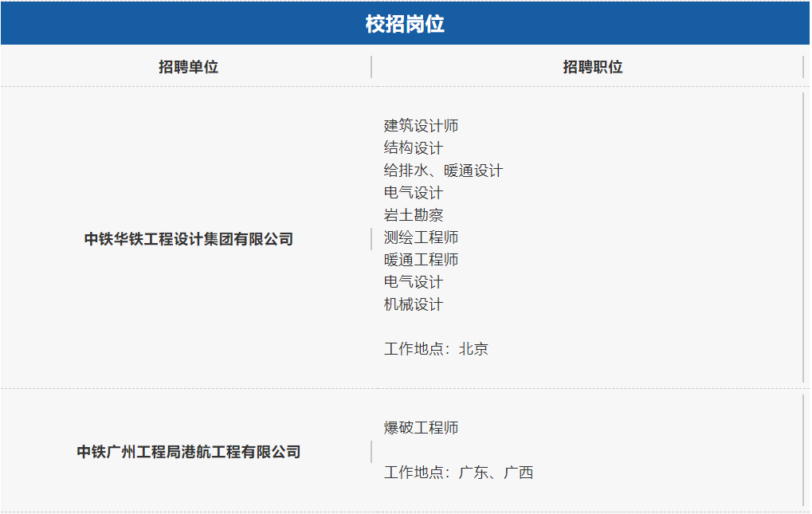Click company name 中铁广州工程局港航工程有限公司
Screen dimensions: 812x514
(189, 452)
